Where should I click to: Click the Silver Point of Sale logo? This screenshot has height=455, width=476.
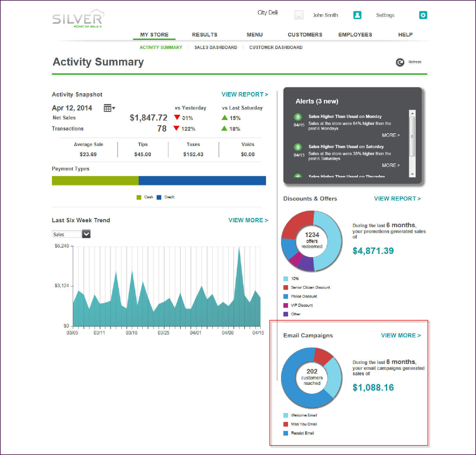[x=78, y=19]
